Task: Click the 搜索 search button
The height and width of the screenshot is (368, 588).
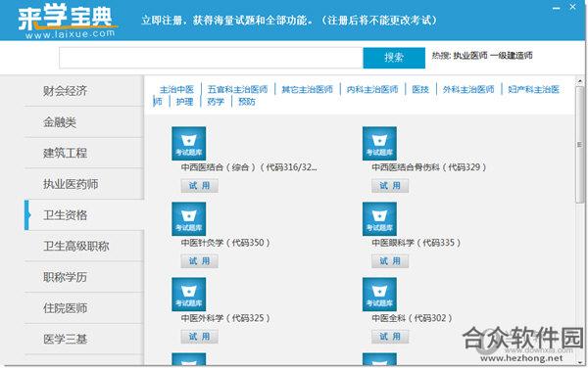Action: click(x=394, y=58)
